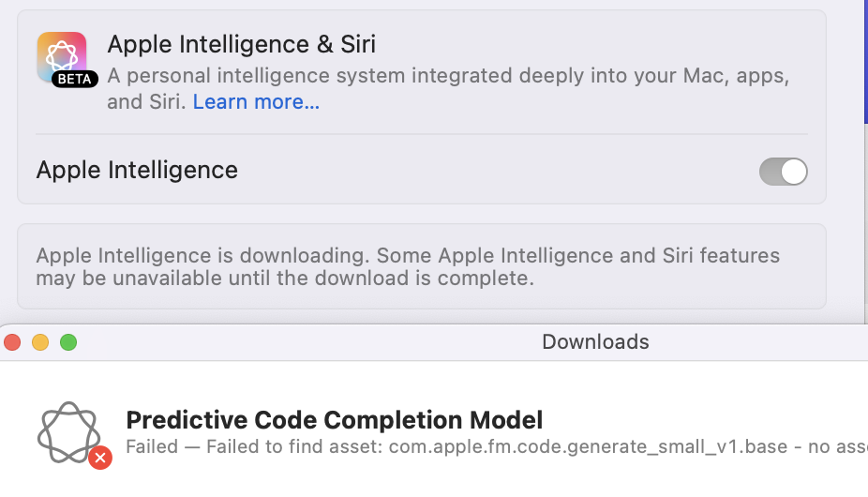Click the Predictive Code Completion Model icon

tap(68, 432)
